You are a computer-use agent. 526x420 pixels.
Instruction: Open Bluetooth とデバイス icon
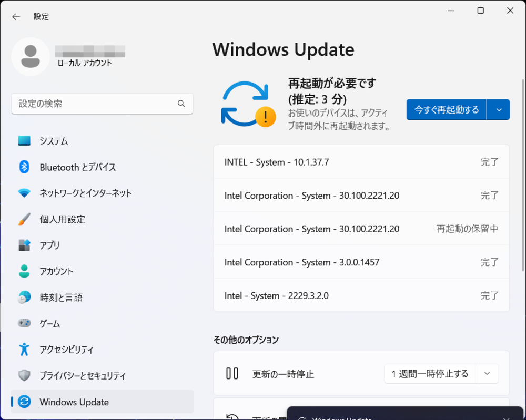coord(24,167)
